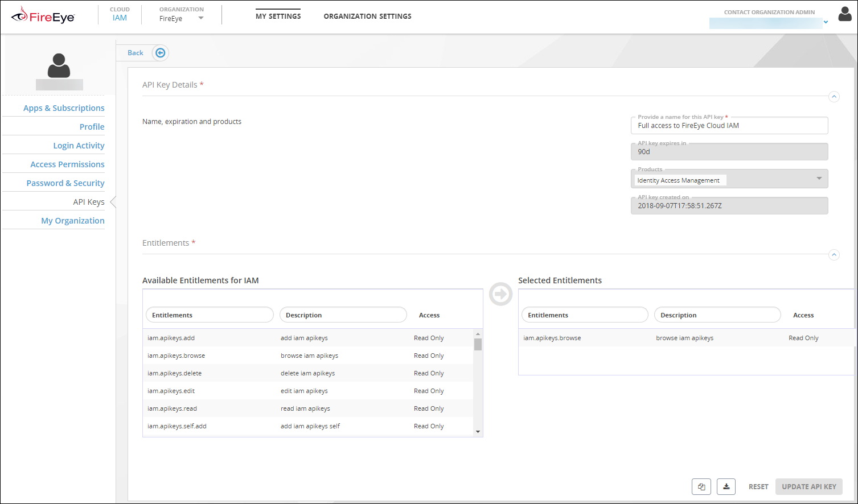Screen dimensions: 858x504
Task: Open Access Permissions
Action: click(68, 164)
